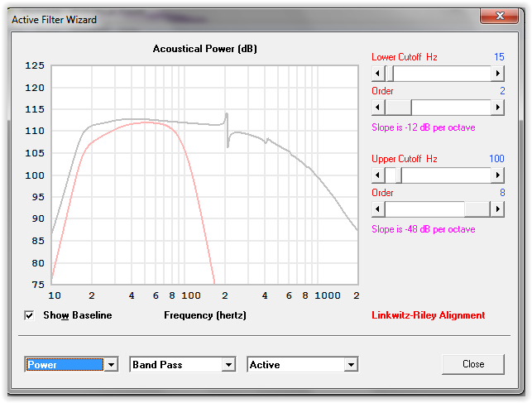Click the upper Order value 8
This screenshot has height=403, width=532.
tap(502, 193)
